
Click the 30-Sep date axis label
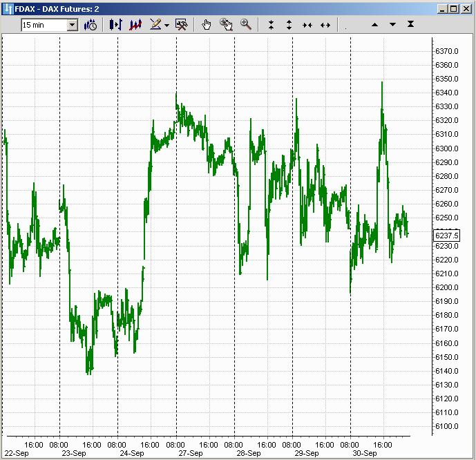pyautogui.click(x=364, y=453)
